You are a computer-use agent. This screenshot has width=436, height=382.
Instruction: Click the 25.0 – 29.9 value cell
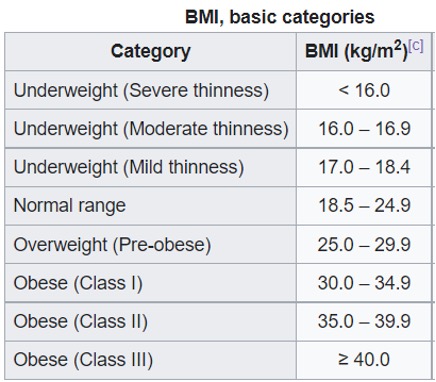pyautogui.click(x=364, y=244)
